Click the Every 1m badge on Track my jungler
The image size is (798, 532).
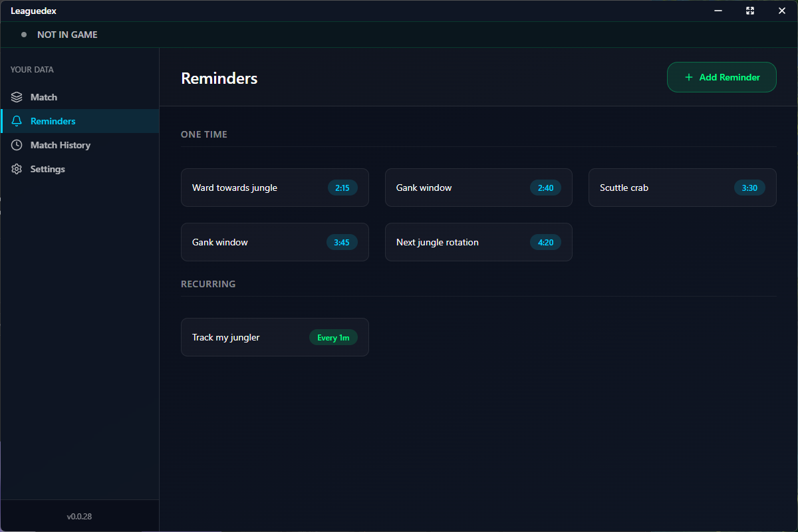[333, 337]
